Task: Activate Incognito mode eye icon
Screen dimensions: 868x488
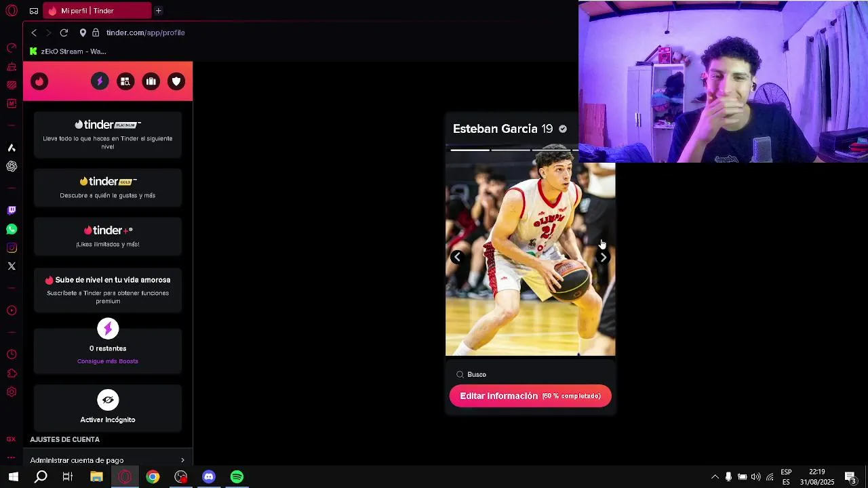Action: click(108, 400)
